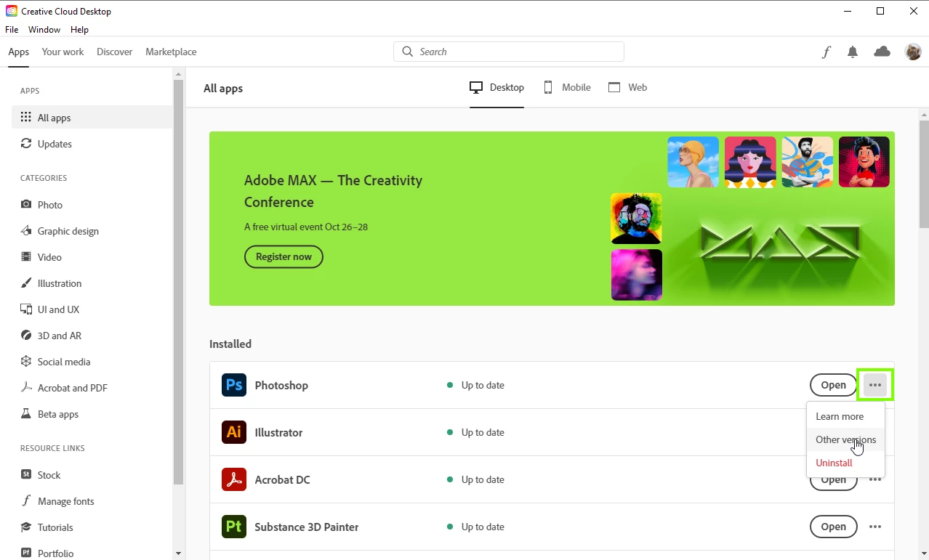Open the Window menu

coord(44,30)
